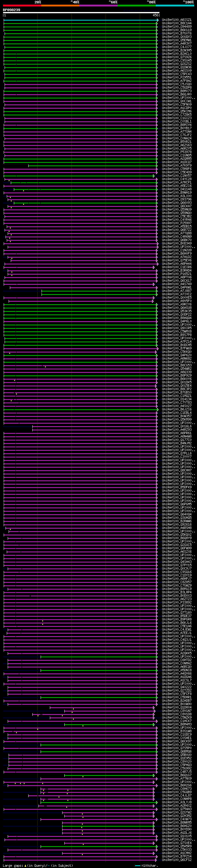Select the UniRef100_A7IVC2 label
197x868 pixels.
click(x=176, y=294)
